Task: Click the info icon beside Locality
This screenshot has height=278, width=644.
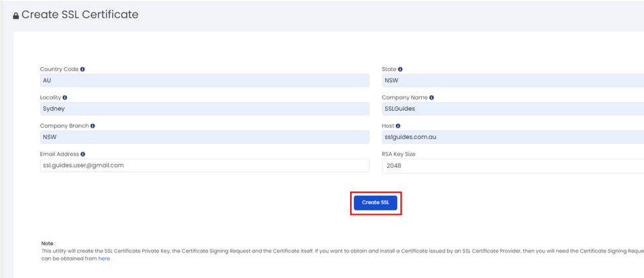Action: coord(65,97)
